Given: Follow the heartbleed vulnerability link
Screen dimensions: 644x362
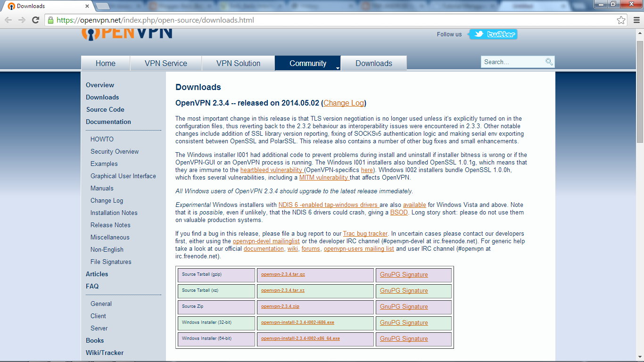Looking at the screenshot, I should (272, 170).
